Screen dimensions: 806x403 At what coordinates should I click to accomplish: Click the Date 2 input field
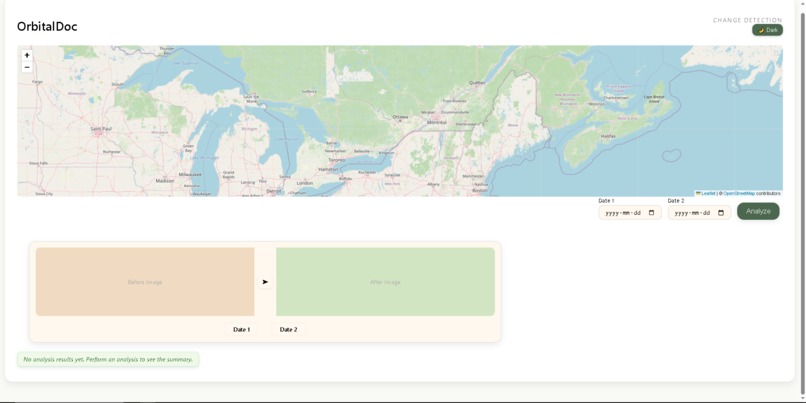(x=699, y=213)
